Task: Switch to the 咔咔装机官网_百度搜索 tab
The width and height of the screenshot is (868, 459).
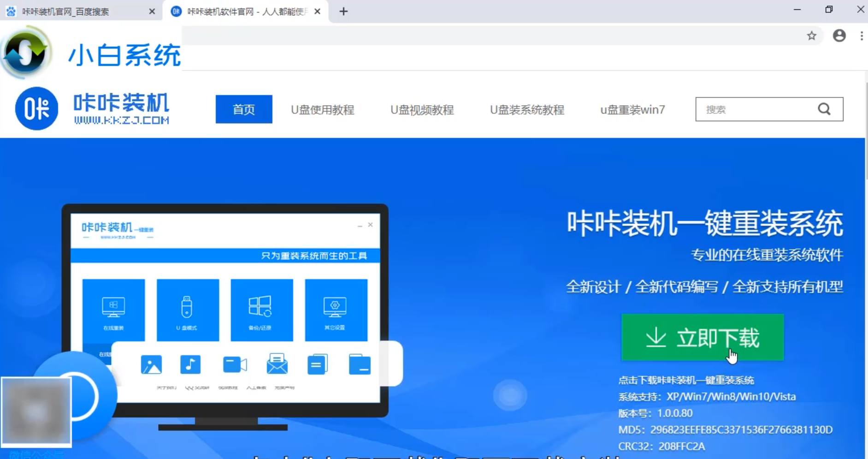Action: (x=81, y=12)
